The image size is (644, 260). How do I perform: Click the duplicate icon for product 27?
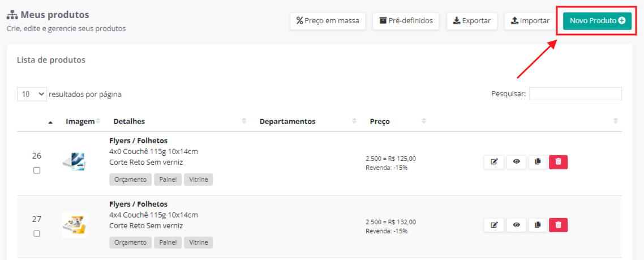coord(538,225)
